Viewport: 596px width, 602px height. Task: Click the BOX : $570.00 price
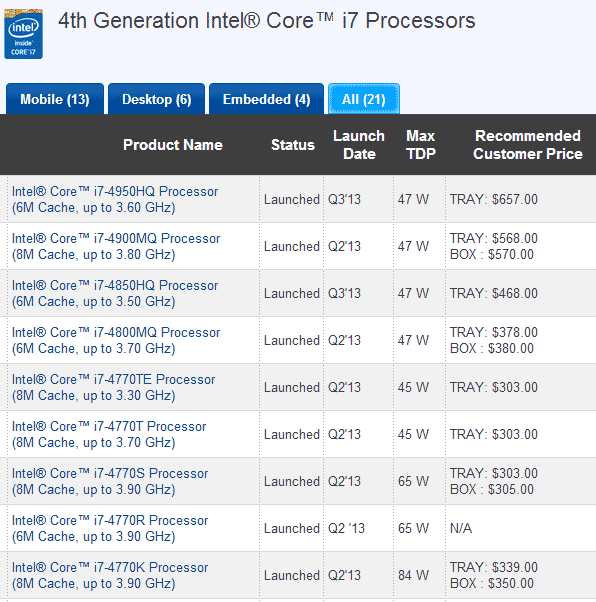(492, 254)
